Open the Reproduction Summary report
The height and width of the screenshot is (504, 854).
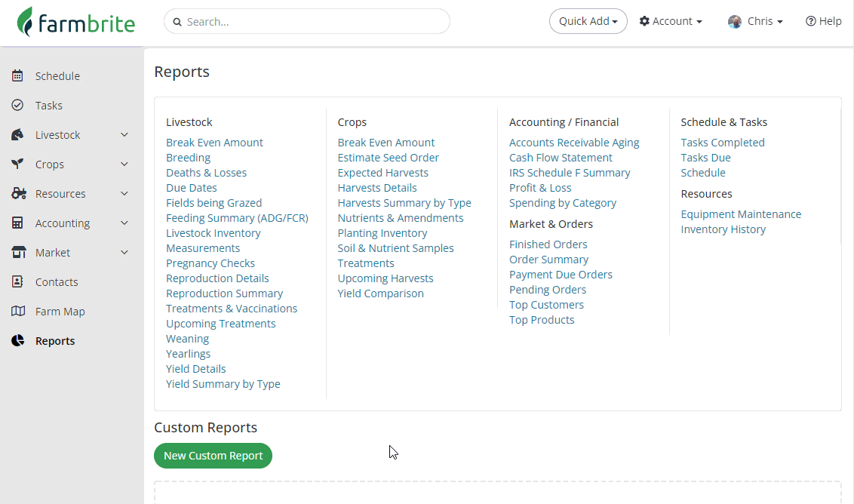[224, 293]
